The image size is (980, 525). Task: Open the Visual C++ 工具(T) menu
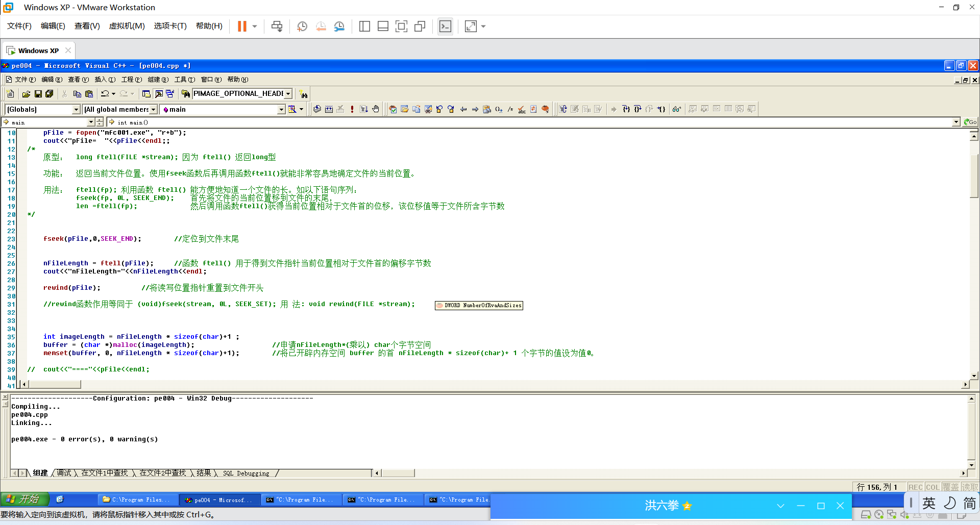(x=185, y=80)
